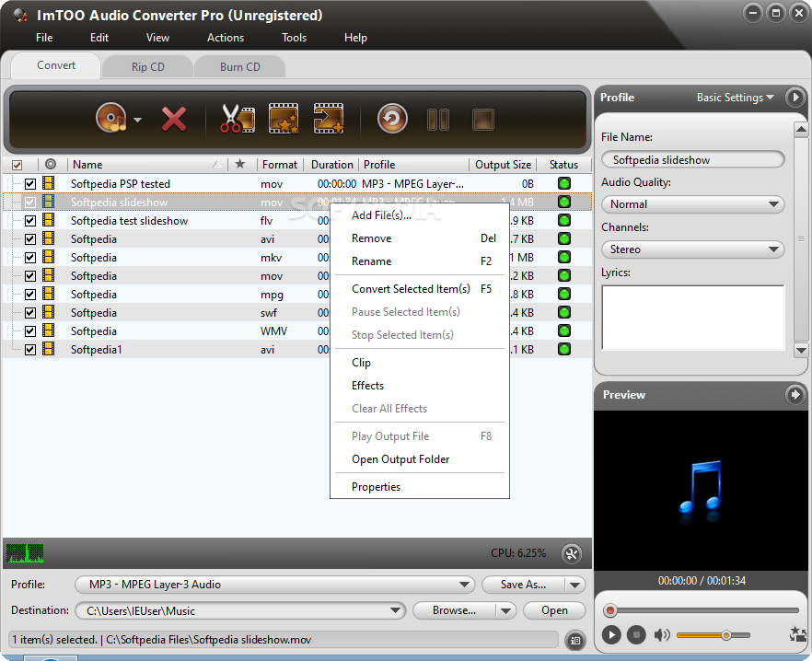Click the circular target column header icon

tap(51, 164)
